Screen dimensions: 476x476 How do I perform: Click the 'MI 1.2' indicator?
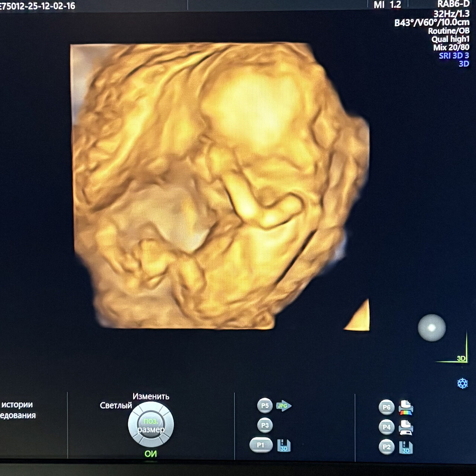coord(387,5)
